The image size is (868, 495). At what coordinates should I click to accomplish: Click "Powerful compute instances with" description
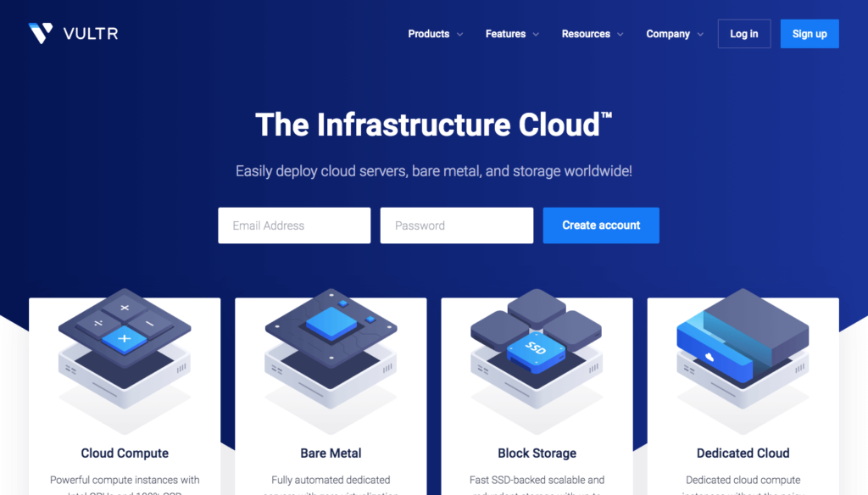[125, 480]
